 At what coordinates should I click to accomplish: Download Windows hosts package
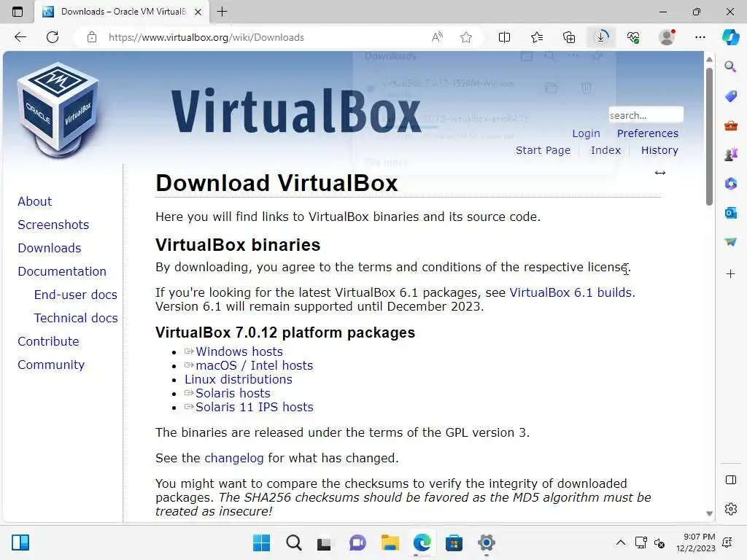click(x=239, y=351)
